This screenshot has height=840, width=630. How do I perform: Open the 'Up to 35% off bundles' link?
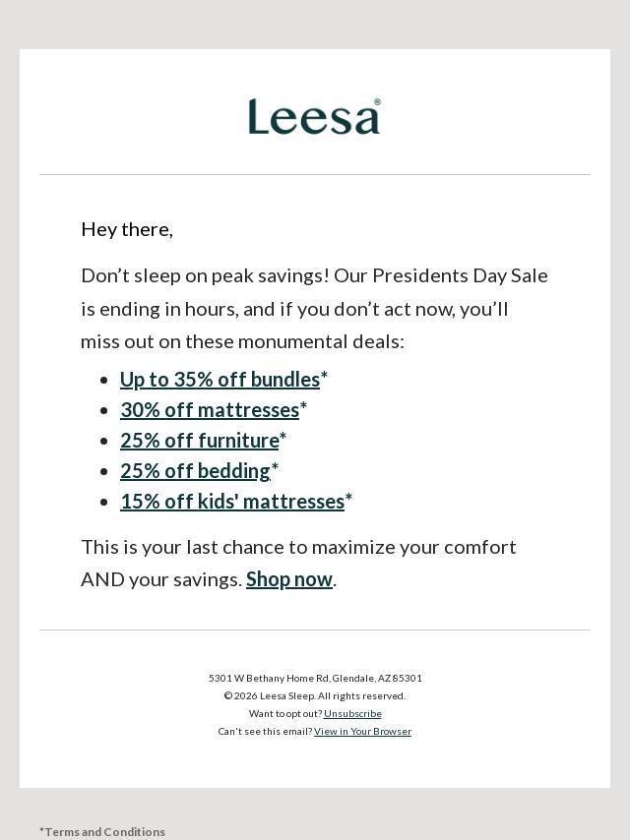(220, 380)
